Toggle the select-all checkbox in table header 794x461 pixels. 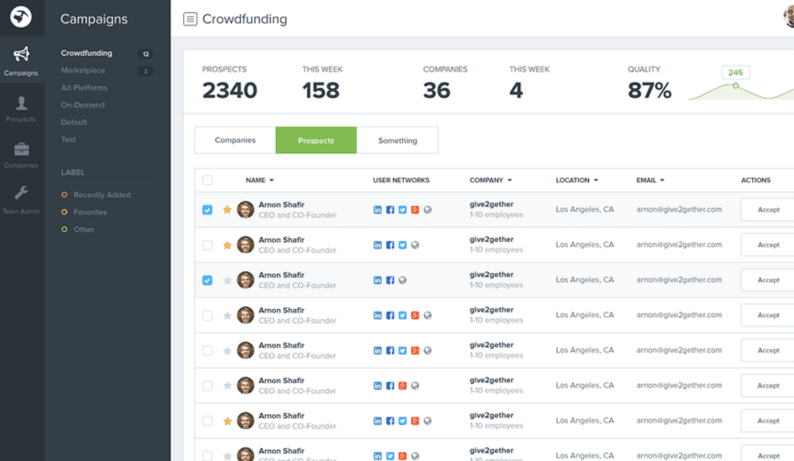tap(207, 180)
